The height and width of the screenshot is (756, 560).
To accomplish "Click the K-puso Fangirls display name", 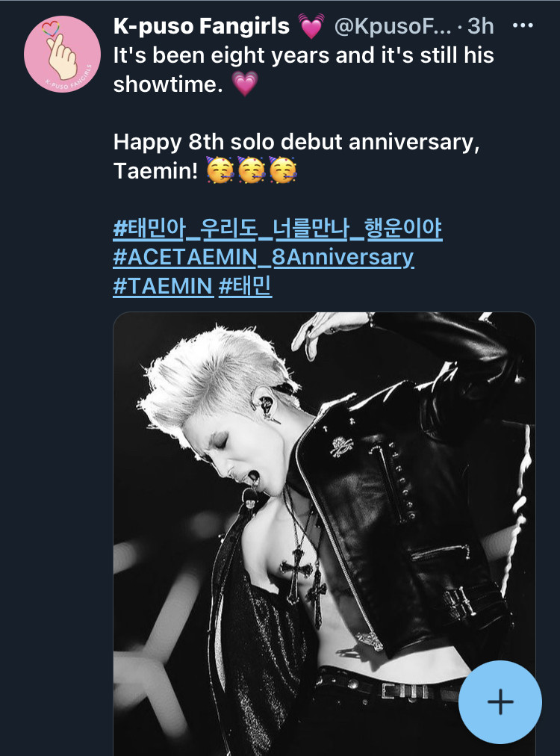I will point(201,25).
